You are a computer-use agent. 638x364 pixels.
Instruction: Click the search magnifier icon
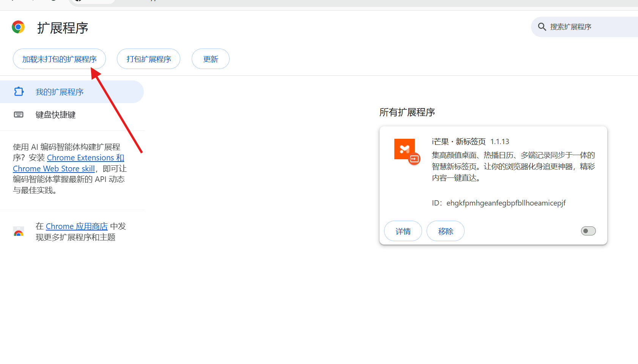tap(542, 27)
